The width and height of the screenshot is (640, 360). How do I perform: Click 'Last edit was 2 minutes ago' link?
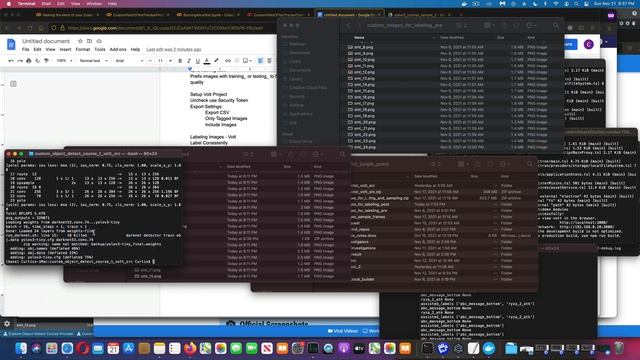[173, 49]
